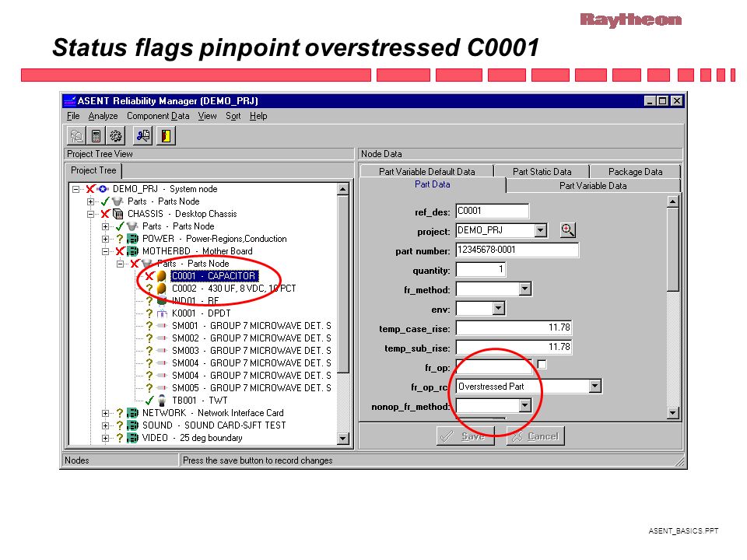The height and width of the screenshot is (560, 747).
Task: Expand the SOUND node
Action: [105, 425]
